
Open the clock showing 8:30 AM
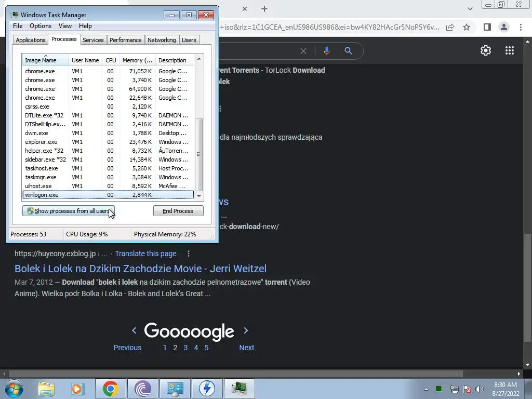coord(506,389)
